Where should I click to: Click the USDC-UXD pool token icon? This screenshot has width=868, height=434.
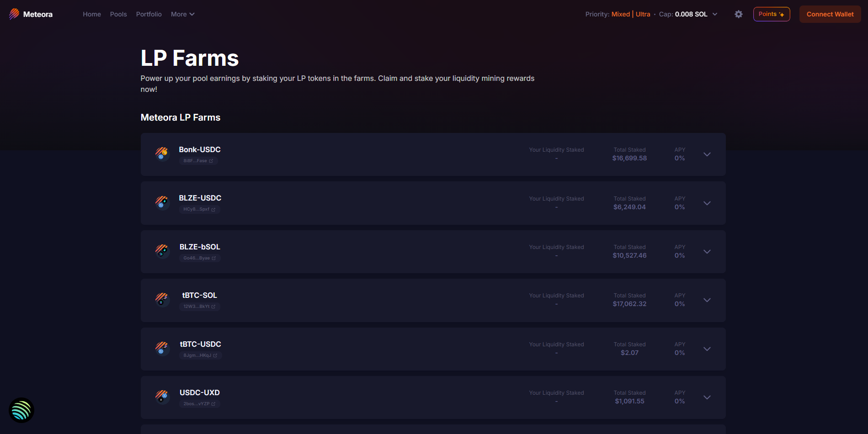coord(162,397)
